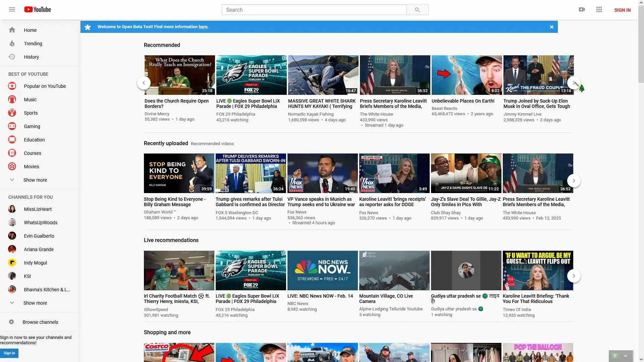This screenshot has width=644, height=362.
Task: Open the create video camera icon
Action: point(582,9)
